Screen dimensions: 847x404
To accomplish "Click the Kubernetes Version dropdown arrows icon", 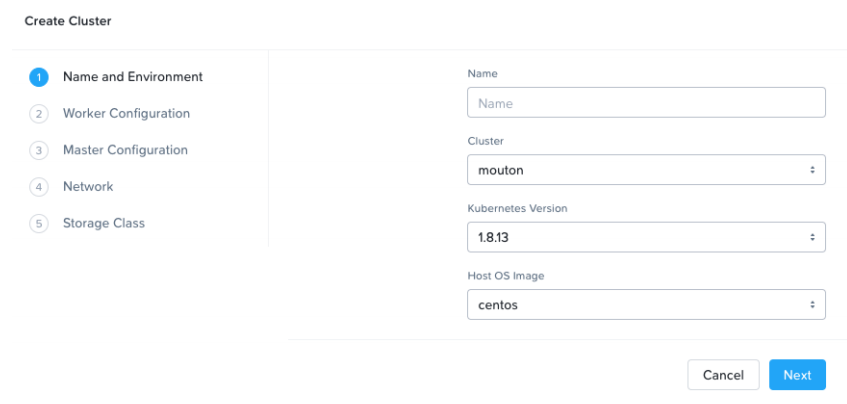I will (x=812, y=237).
